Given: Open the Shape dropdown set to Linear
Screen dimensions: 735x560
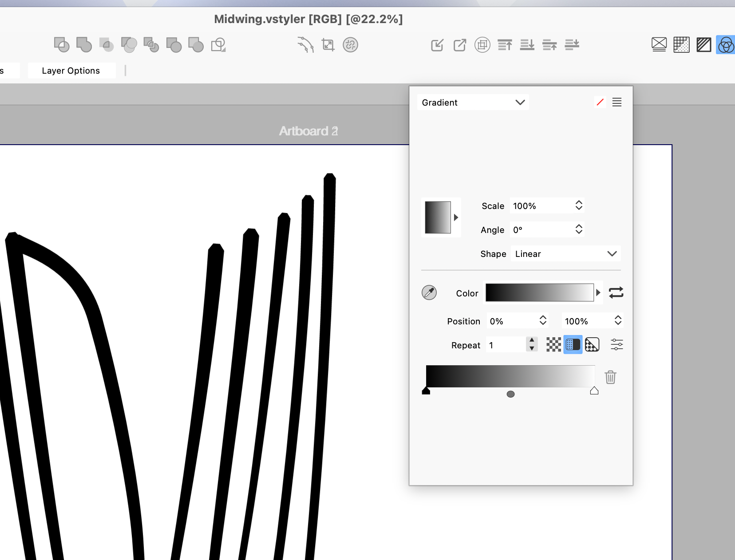Looking at the screenshot, I should coord(565,254).
